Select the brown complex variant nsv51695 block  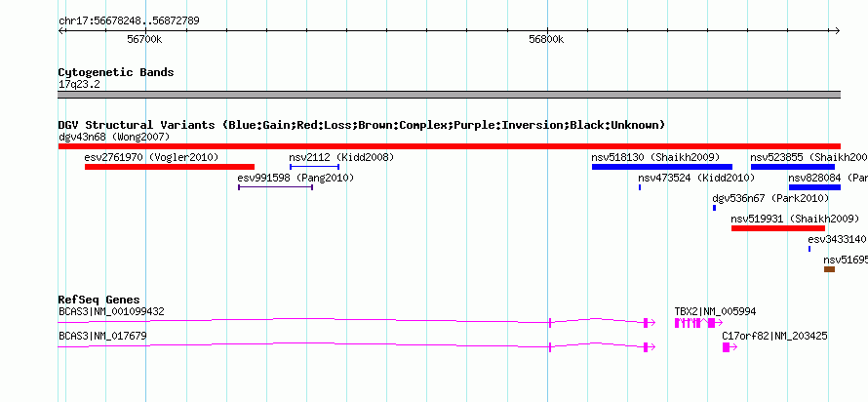pyautogui.click(x=829, y=269)
